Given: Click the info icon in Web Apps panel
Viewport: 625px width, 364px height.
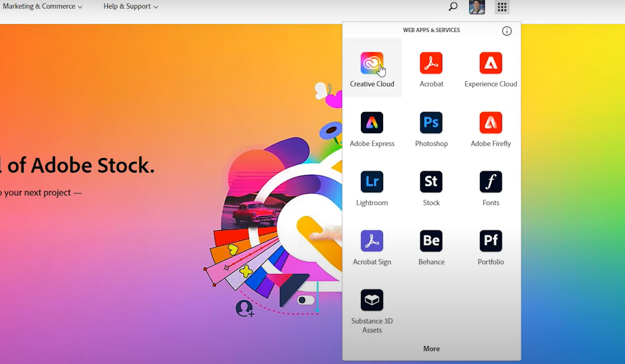Looking at the screenshot, I should [507, 31].
